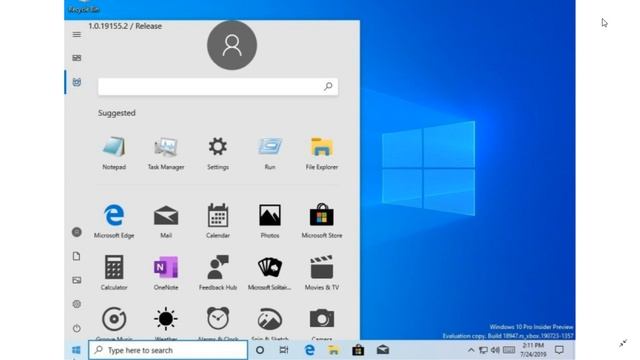Open Settings gear in Suggested apps
The width and height of the screenshot is (640, 360).
point(218,153)
